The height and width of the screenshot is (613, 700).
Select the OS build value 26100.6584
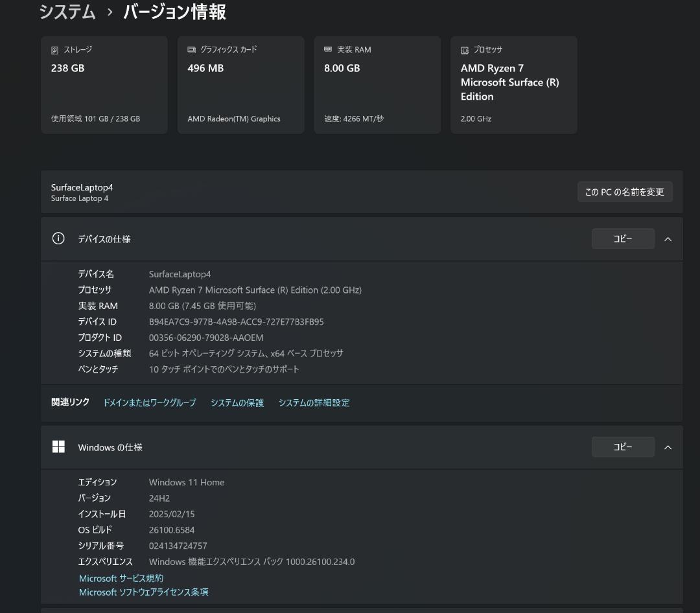(x=171, y=530)
